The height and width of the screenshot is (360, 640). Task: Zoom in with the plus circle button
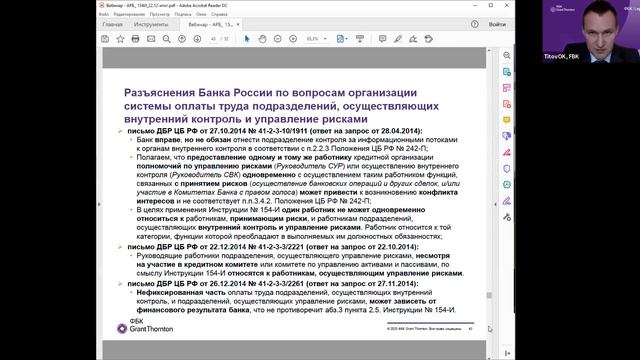click(293, 39)
